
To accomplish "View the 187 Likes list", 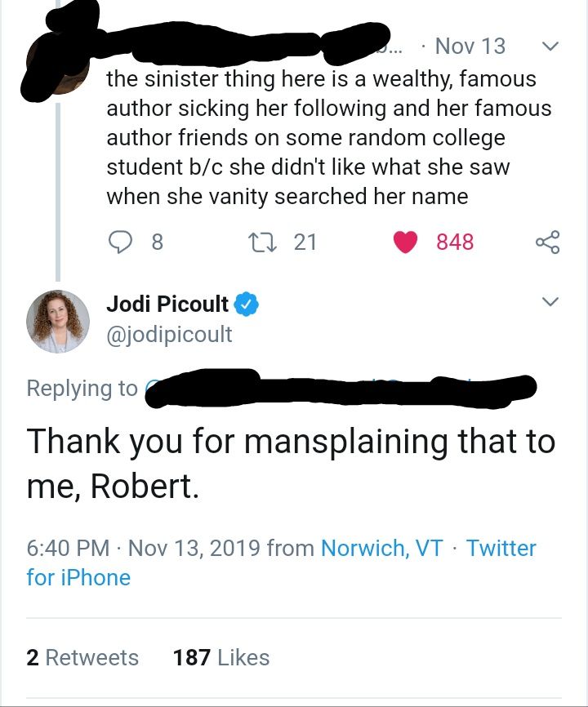I will click(x=222, y=657).
